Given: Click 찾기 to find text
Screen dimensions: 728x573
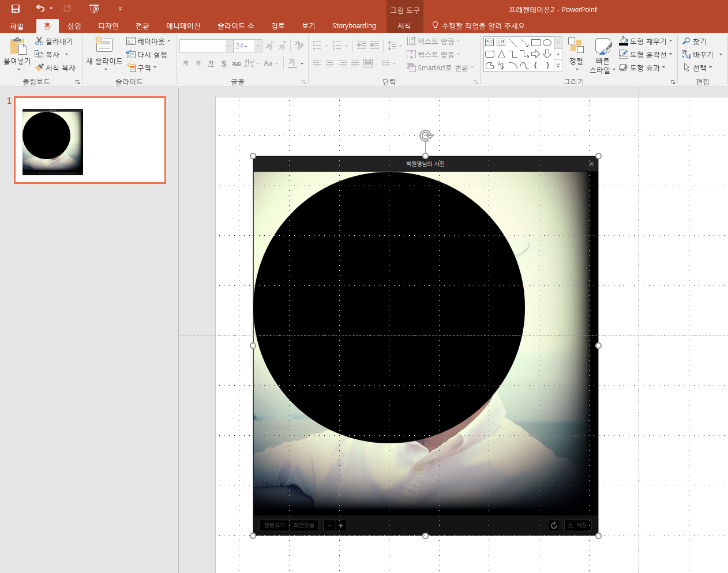Looking at the screenshot, I should (x=694, y=42).
